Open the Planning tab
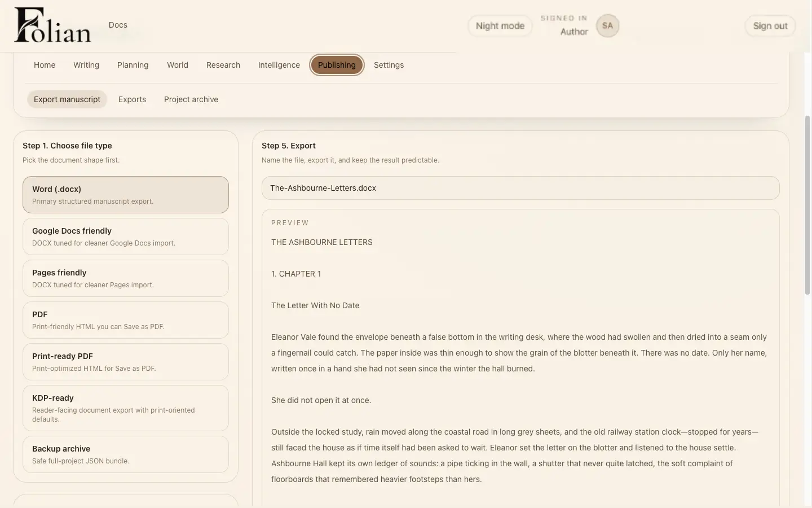812x508 pixels. coord(133,65)
